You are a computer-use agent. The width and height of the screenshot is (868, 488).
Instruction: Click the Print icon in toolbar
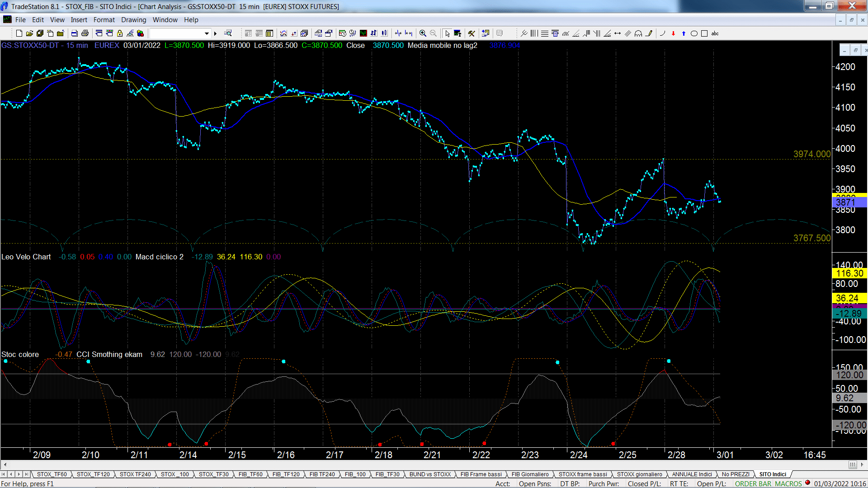coord(85,33)
